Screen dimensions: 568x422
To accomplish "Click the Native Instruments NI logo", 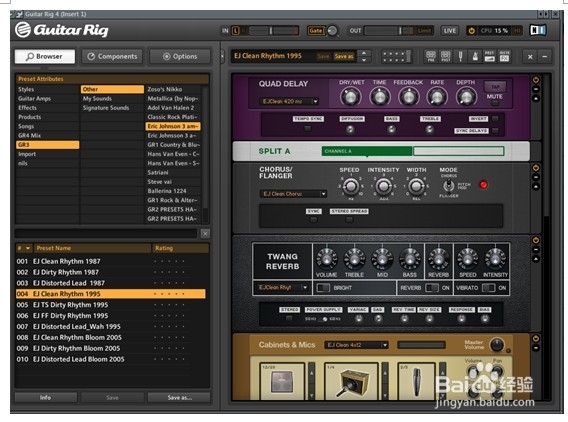I will (538, 30).
